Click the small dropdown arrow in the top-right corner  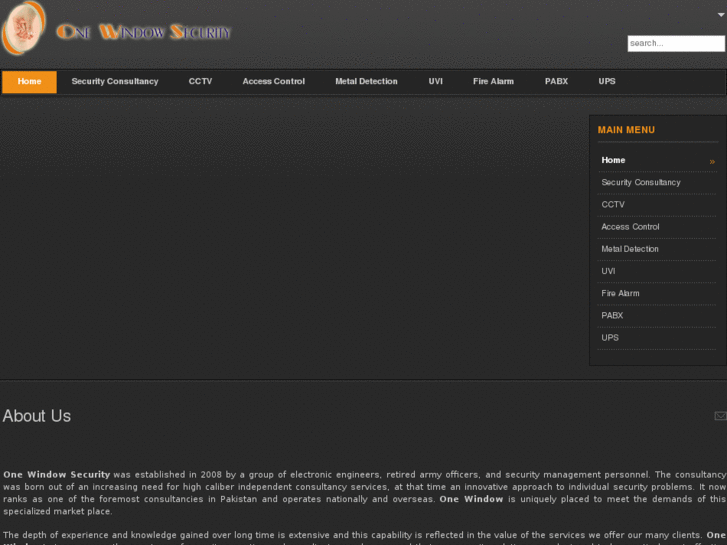coord(721,15)
